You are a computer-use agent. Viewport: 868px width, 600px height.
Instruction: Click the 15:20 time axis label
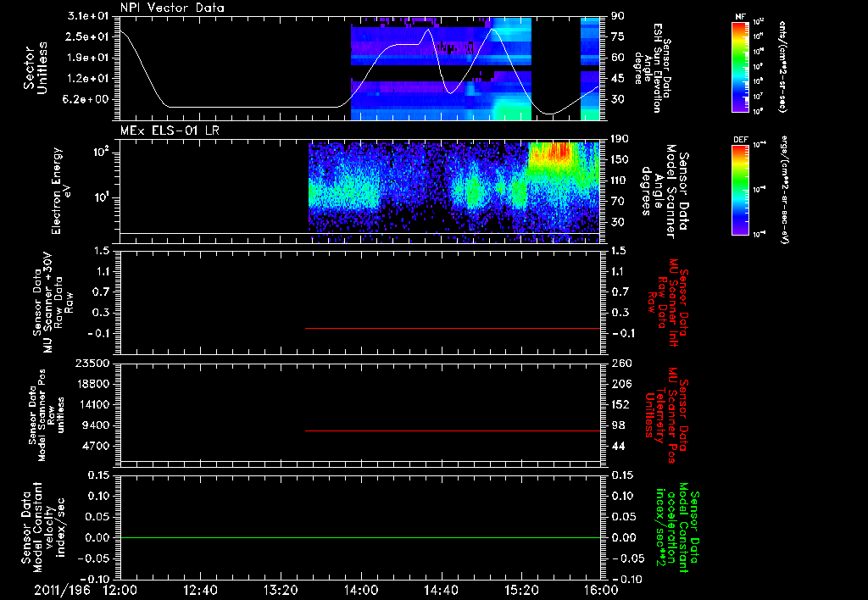tap(521, 590)
